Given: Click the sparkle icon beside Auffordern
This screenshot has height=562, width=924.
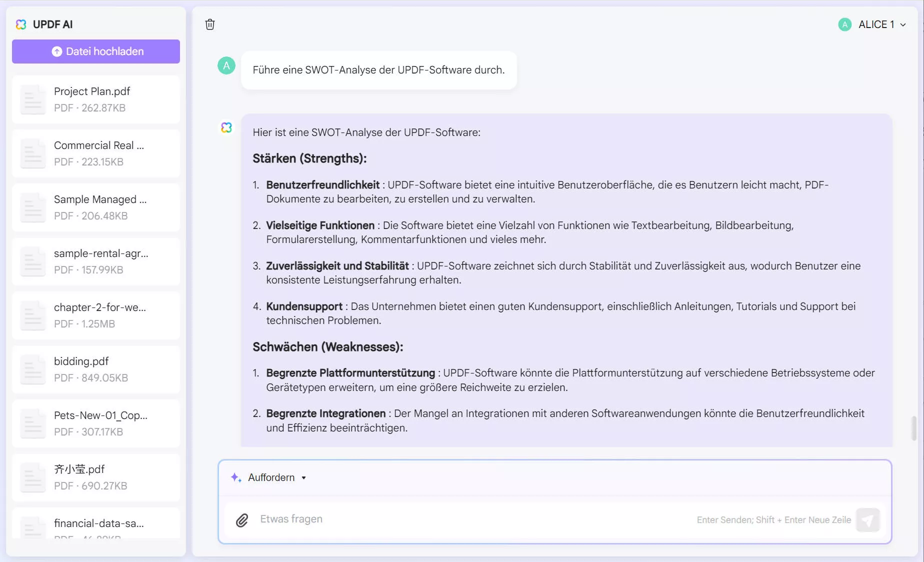Looking at the screenshot, I should coord(235,477).
